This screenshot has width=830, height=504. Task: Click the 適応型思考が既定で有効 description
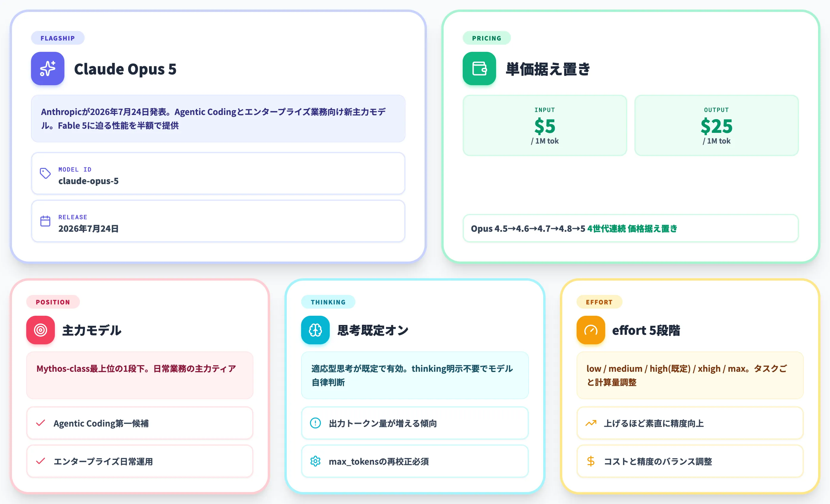tap(415, 375)
